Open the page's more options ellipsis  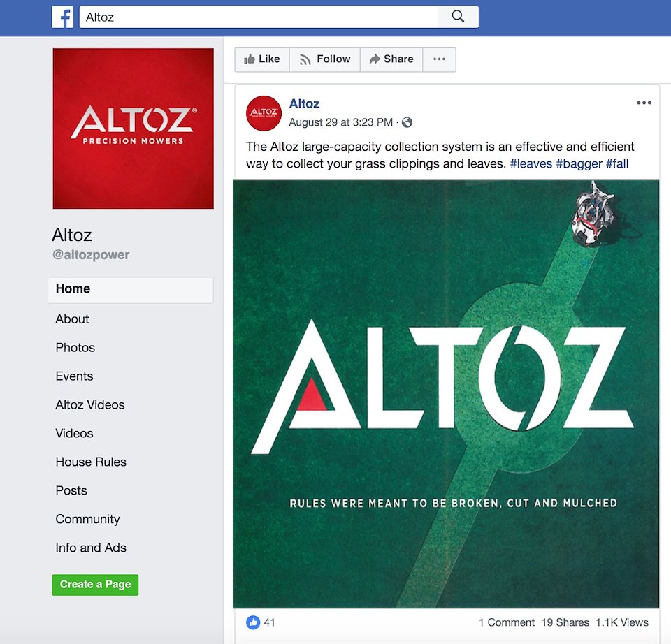pos(439,59)
